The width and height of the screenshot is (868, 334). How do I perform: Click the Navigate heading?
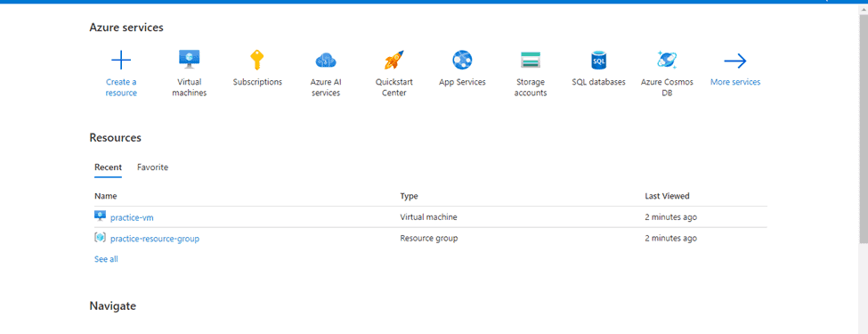pos(112,305)
